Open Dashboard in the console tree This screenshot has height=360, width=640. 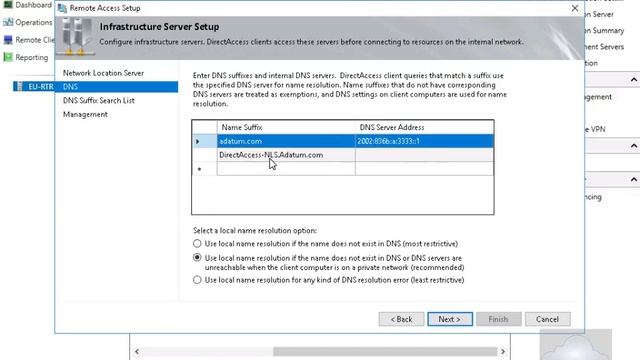[x=33, y=5]
